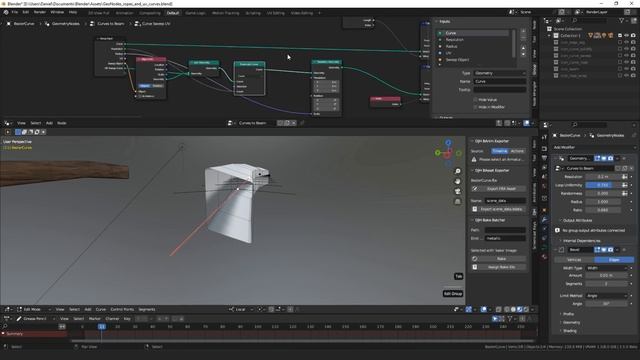Screen dimensions: 640x360
Task: Click the Export FBX Asset button
Action: pyautogui.click(x=498, y=189)
